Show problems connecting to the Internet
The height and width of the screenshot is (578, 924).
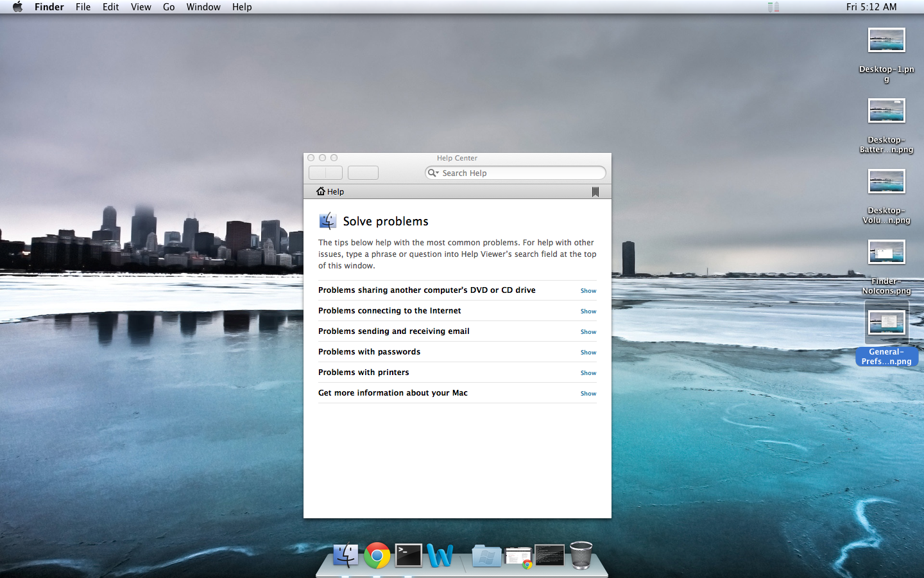pos(588,311)
